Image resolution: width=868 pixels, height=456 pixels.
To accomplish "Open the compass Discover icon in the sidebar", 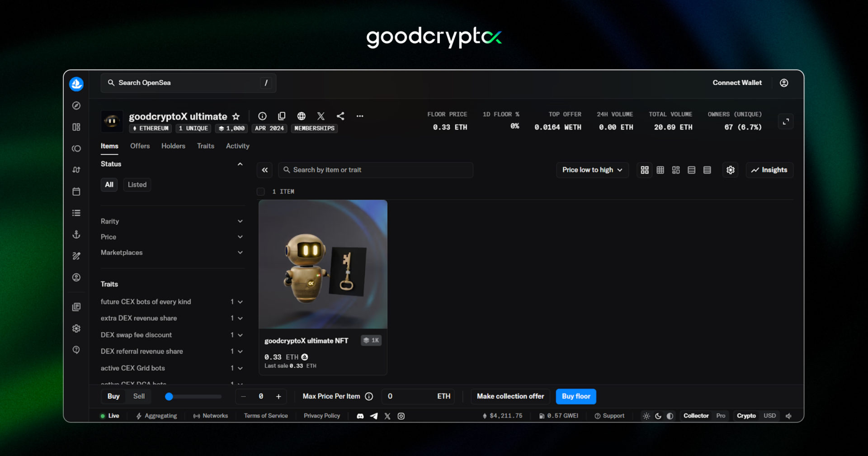I will pyautogui.click(x=76, y=105).
